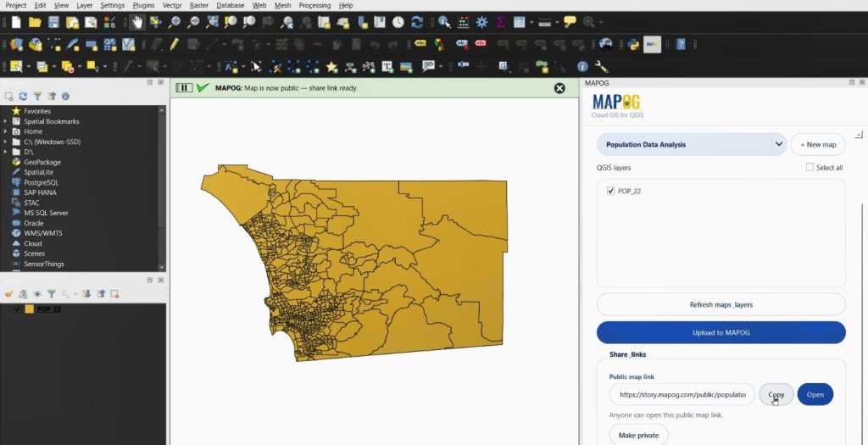Expand the Spatial Bookmarks tree node

pyautogui.click(x=6, y=121)
